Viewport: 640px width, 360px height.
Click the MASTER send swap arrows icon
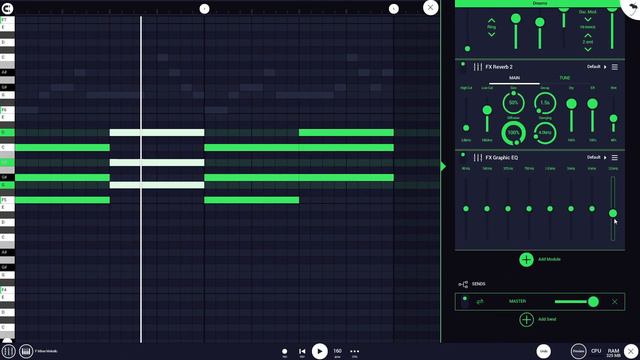480,302
